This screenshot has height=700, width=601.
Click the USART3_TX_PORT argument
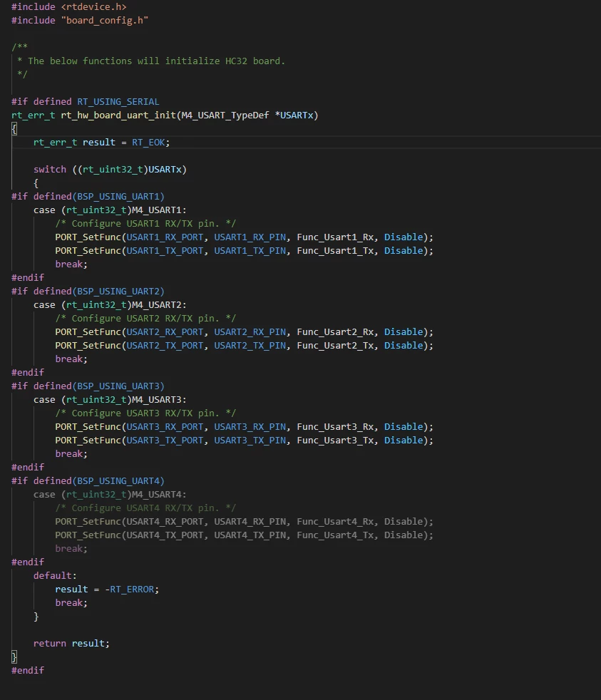[165, 441]
